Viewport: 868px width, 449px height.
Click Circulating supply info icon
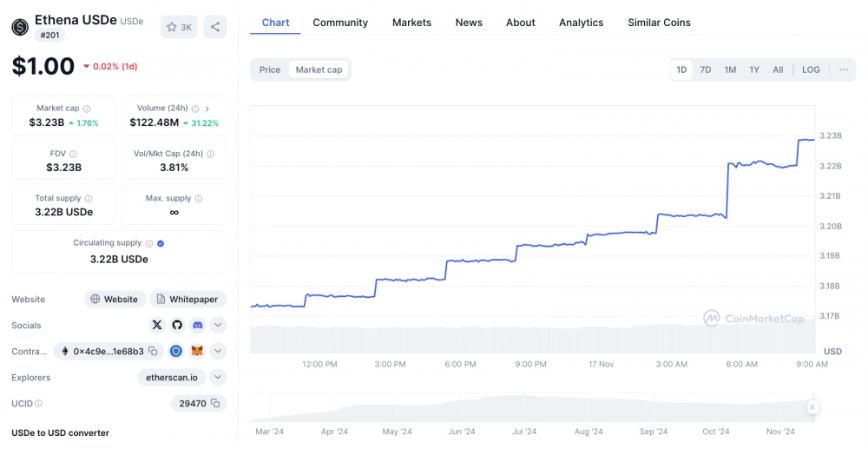[x=149, y=243]
